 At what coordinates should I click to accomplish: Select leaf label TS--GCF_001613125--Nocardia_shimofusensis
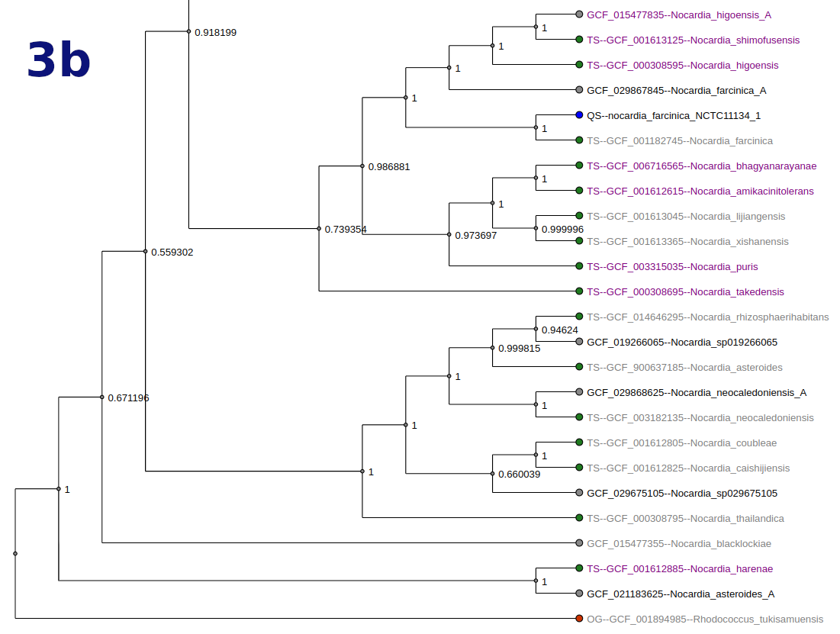[694, 40]
